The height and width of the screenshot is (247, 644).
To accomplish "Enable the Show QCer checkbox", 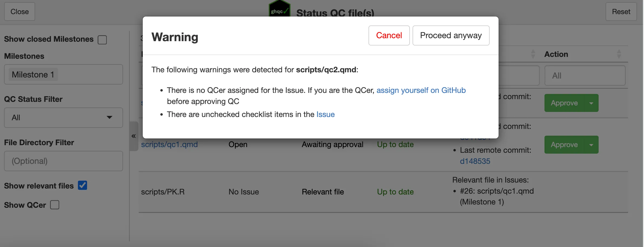I will click(55, 205).
